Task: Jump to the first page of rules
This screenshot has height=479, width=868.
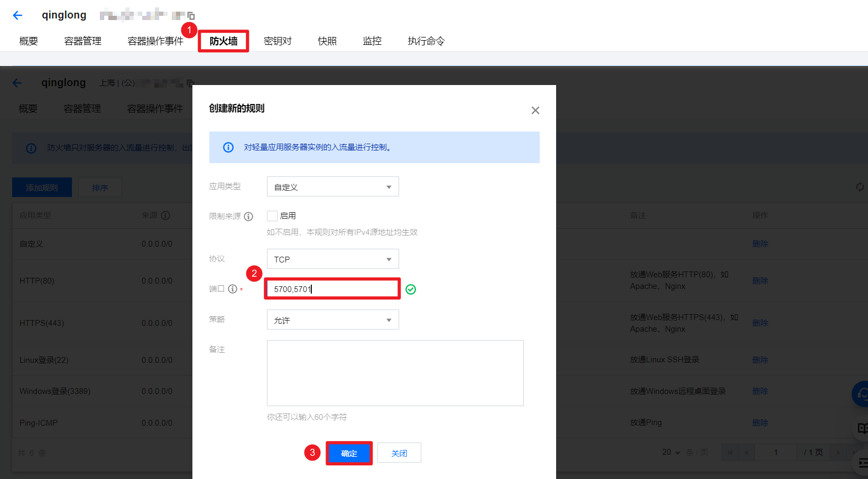Action: (730, 453)
